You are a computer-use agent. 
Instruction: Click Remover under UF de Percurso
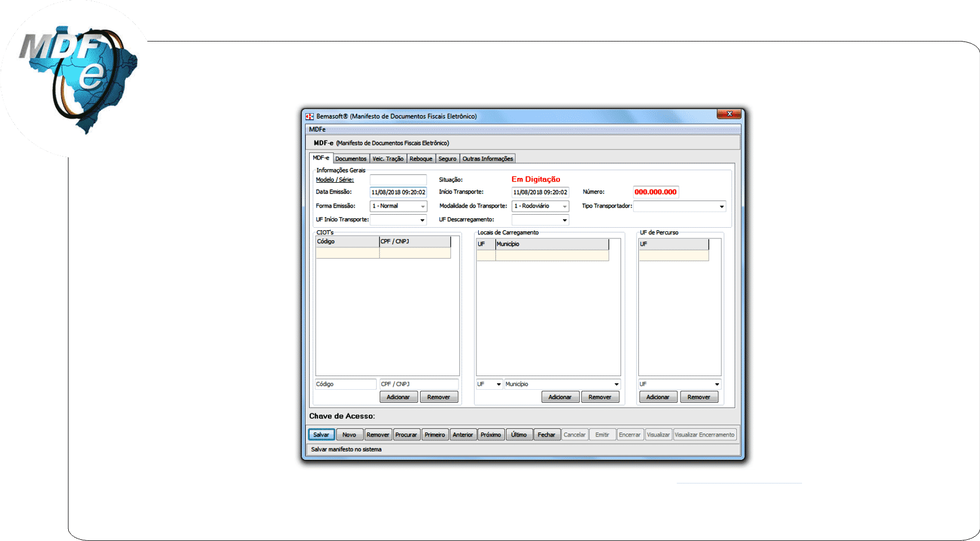tap(699, 397)
